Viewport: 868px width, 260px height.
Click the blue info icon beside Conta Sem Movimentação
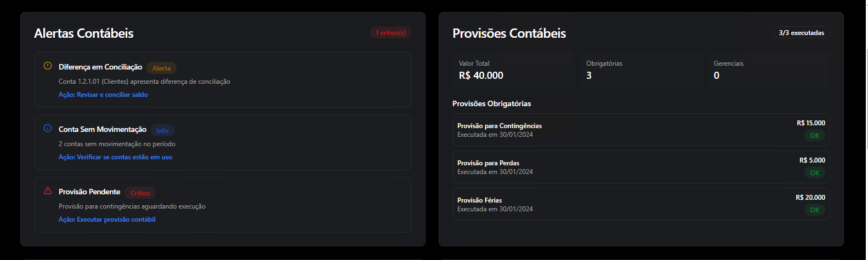(x=48, y=129)
